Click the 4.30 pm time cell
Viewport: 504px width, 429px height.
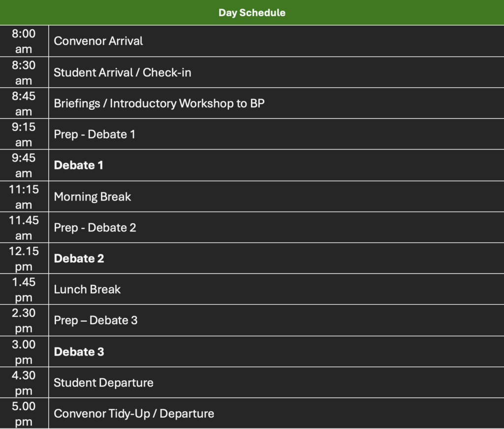pos(24,383)
